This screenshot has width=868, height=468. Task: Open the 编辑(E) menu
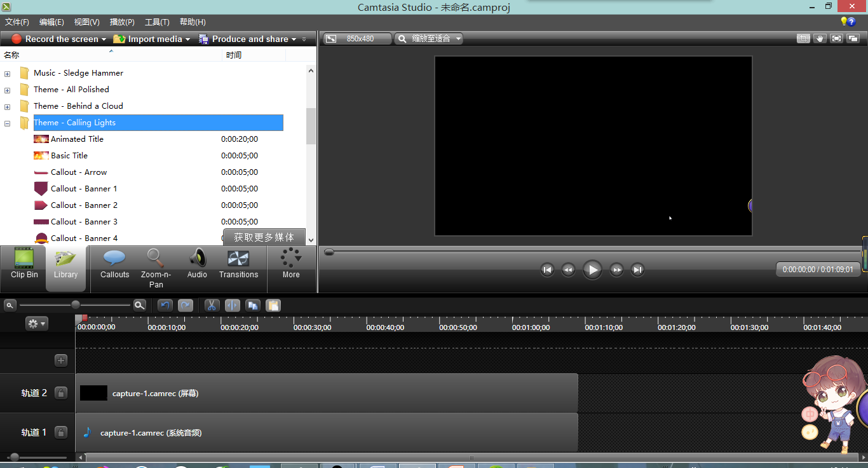coord(51,22)
